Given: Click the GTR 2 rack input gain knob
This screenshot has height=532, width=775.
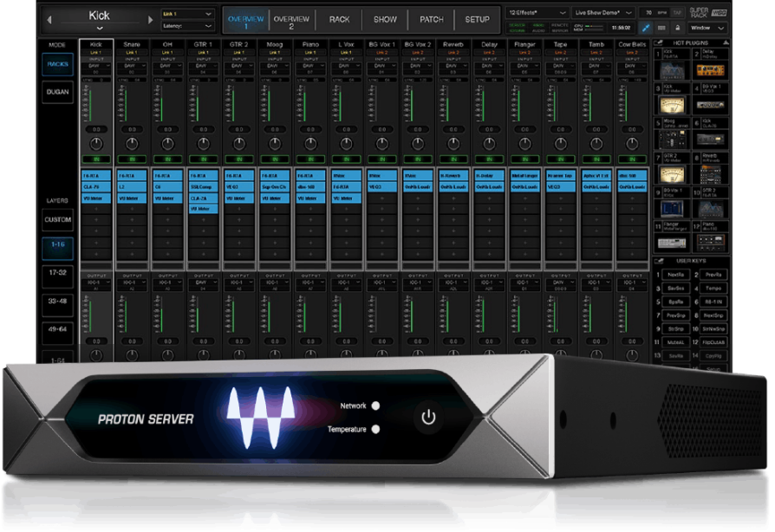Looking at the screenshot, I should (239, 144).
